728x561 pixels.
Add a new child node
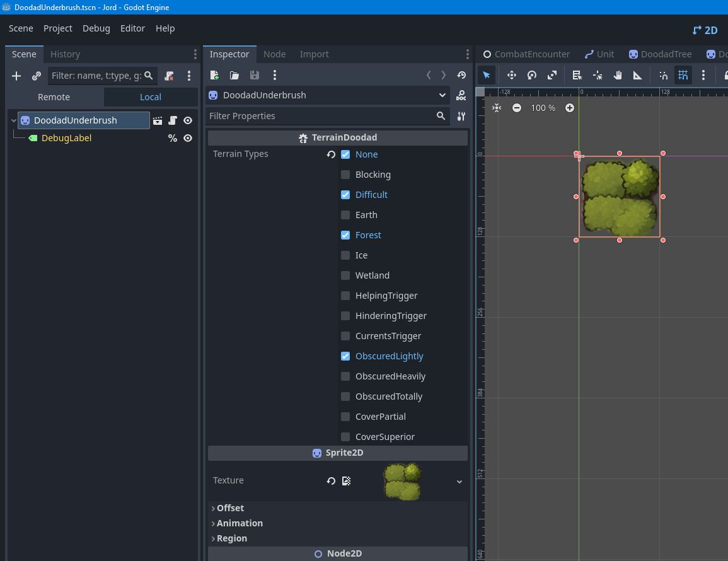click(x=16, y=76)
